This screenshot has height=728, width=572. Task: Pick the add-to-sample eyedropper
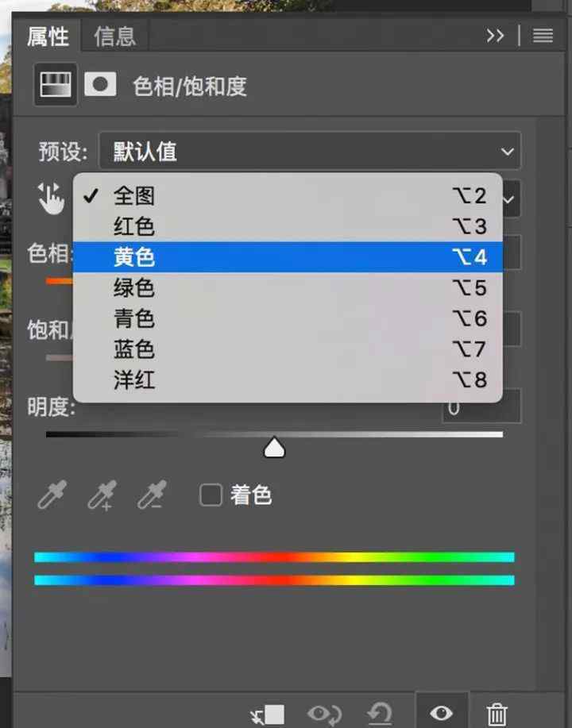point(102,495)
